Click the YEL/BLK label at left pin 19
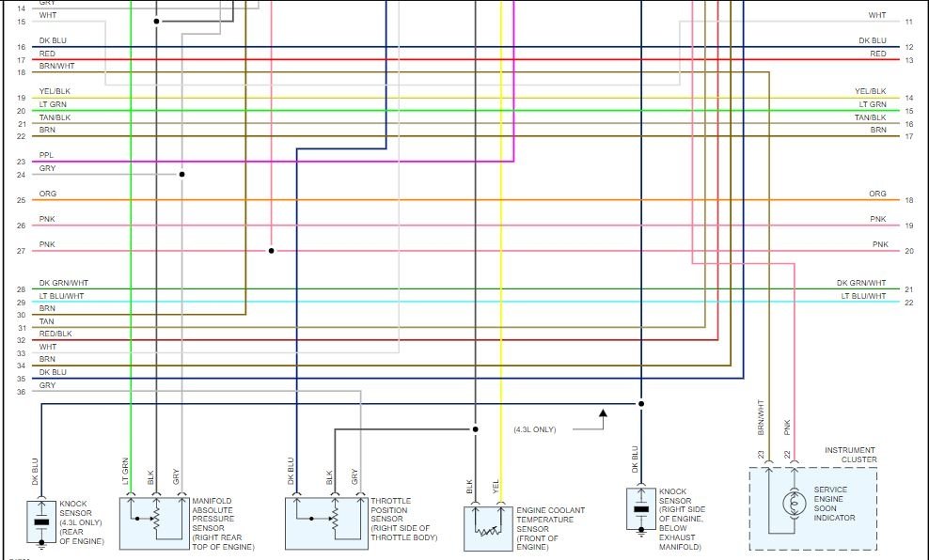 (x=55, y=91)
